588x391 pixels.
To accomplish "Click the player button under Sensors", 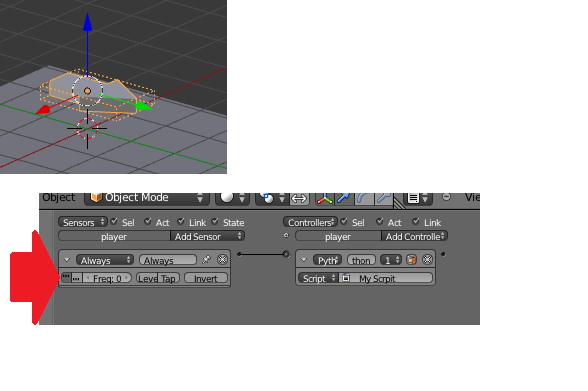I will pyautogui.click(x=114, y=237).
